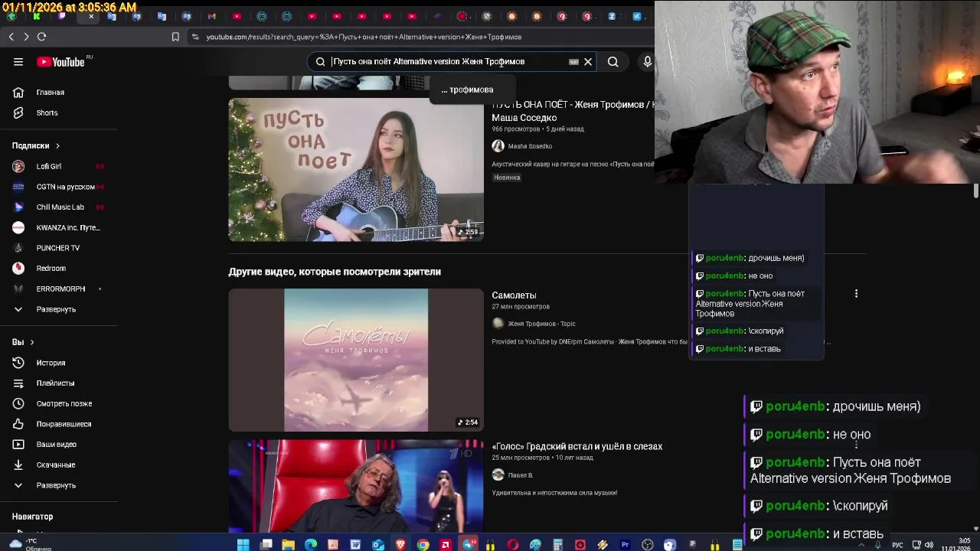This screenshot has width=980, height=551.
Task: Open Chill Music Lab subscription
Action: pyautogui.click(x=59, y=207)
